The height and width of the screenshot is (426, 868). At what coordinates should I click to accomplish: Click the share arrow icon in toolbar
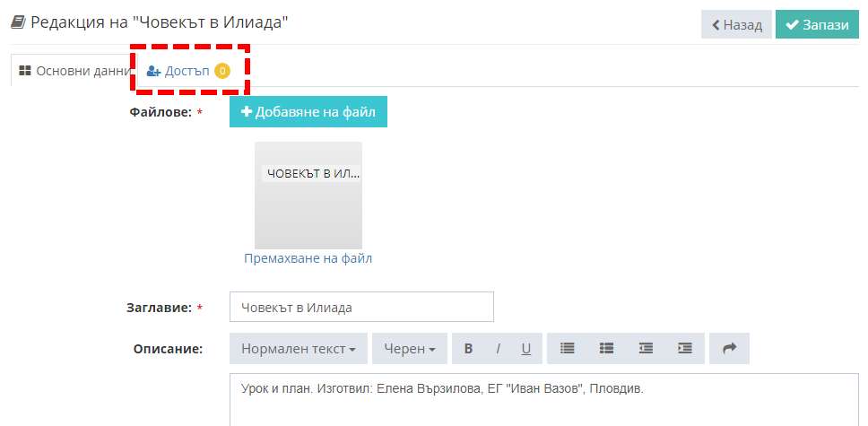730,349
